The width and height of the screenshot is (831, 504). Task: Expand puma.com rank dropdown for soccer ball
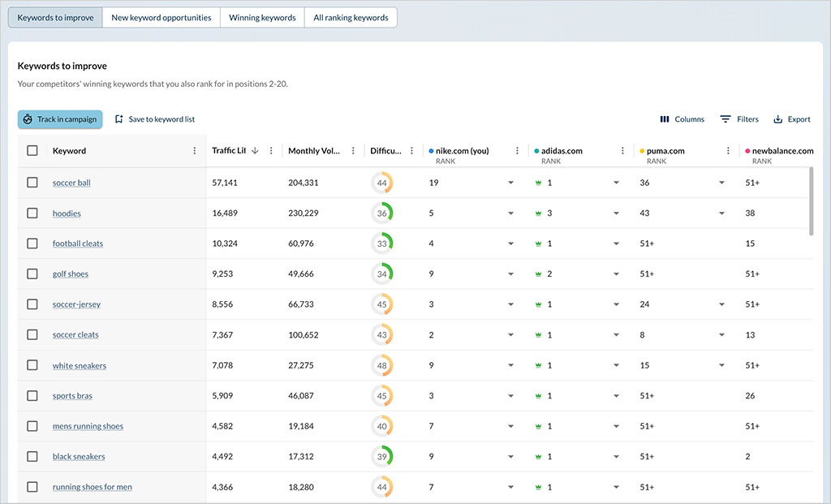(x=721, y=183)
